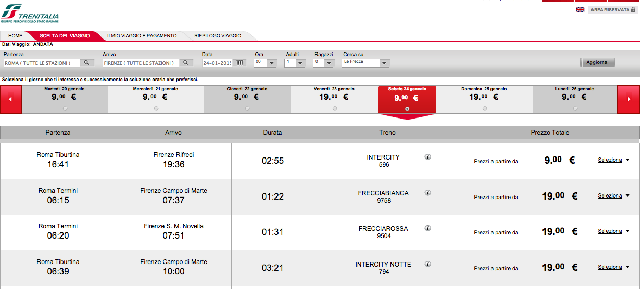Go to the Home tab

[x=15, y=36]
